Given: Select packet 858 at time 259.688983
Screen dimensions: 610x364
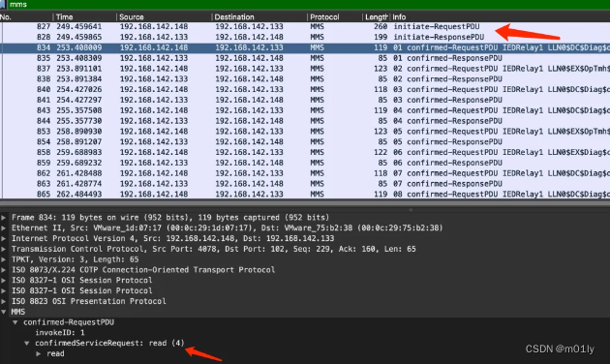Looking at the screenshot, I should pos(305,152).
